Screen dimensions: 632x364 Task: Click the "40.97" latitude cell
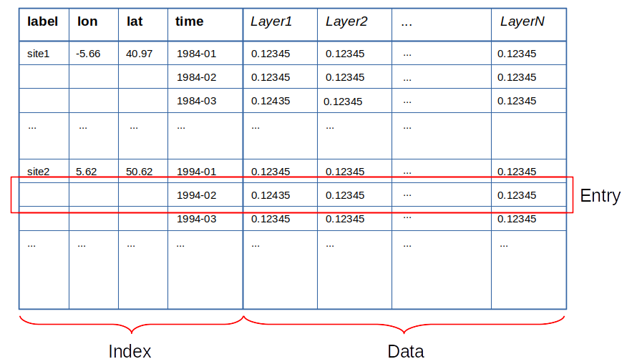tap(139, 54)
